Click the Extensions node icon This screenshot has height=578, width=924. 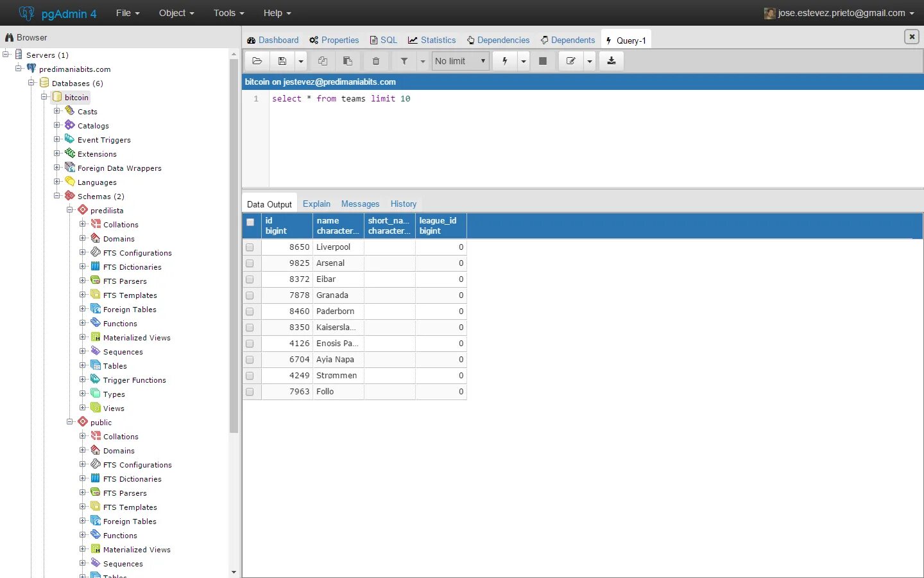[70, 153]
